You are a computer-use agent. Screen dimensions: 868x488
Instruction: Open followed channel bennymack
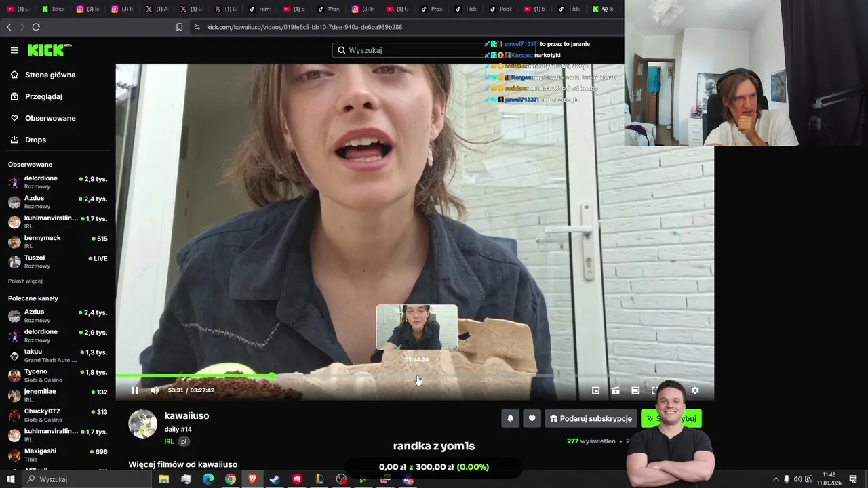pos(58,242)
